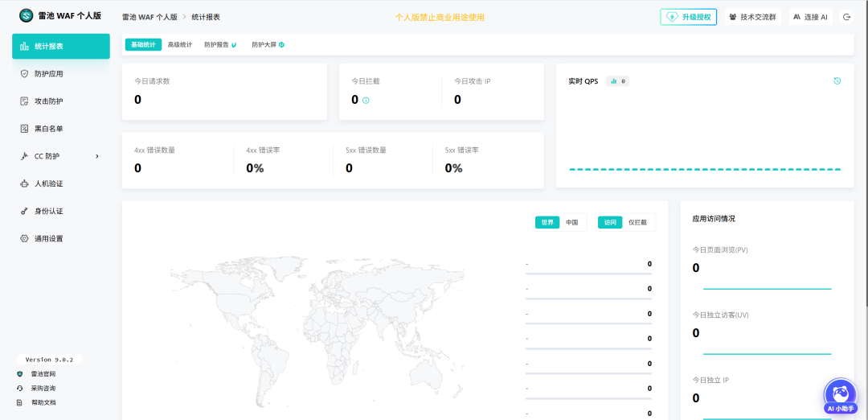Screen dimensions: 868x420
Task: Switch to the 防护报告 tab
Action: click(220, 45)
